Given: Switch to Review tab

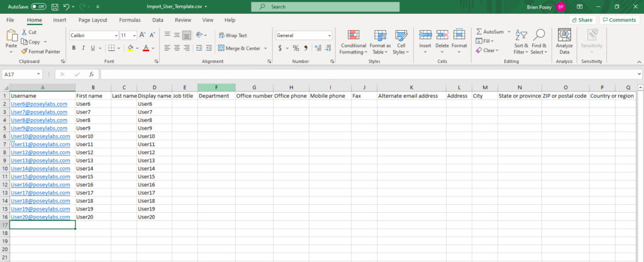Looking at the screenshot, I should coord(183,20).
